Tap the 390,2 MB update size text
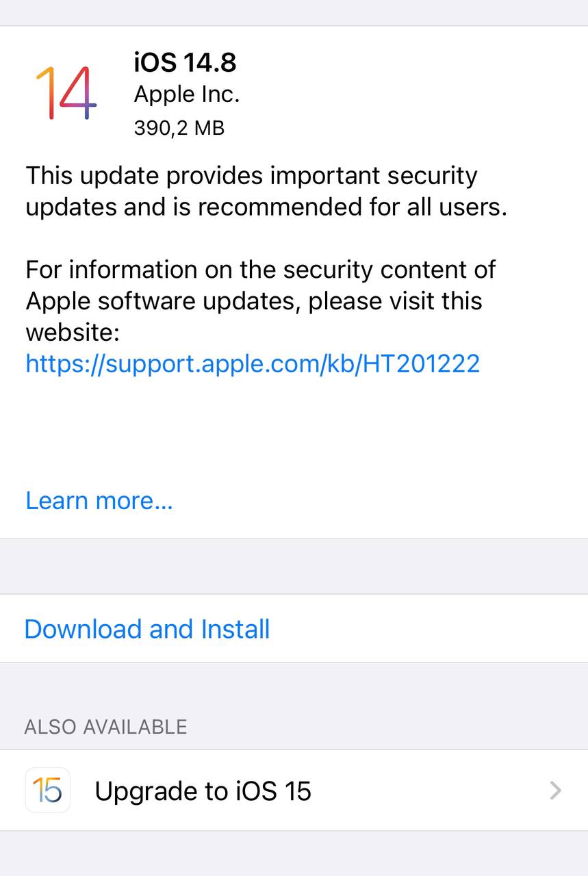Screen dimensions: 588x876 [179, 127]
